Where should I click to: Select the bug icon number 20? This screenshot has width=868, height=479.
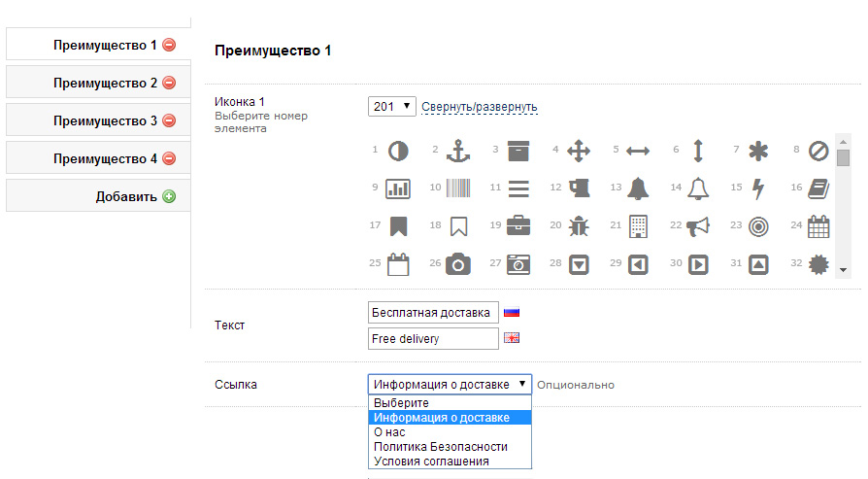579,225
